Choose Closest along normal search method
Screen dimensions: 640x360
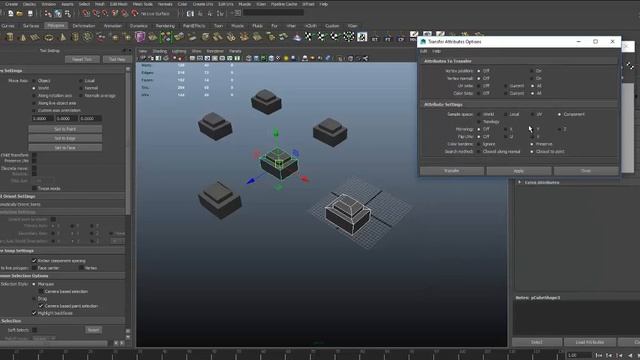coord(479,151)
